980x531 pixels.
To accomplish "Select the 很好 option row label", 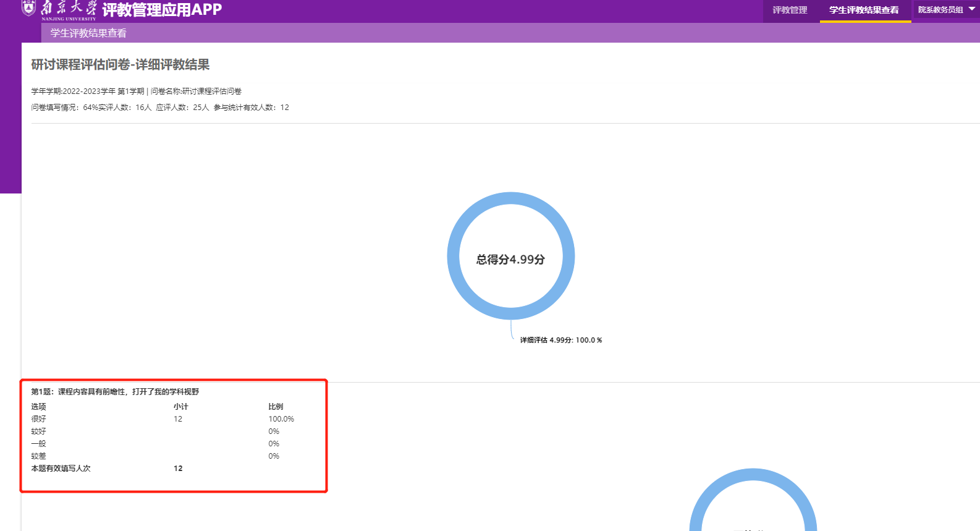I will 38,418.
